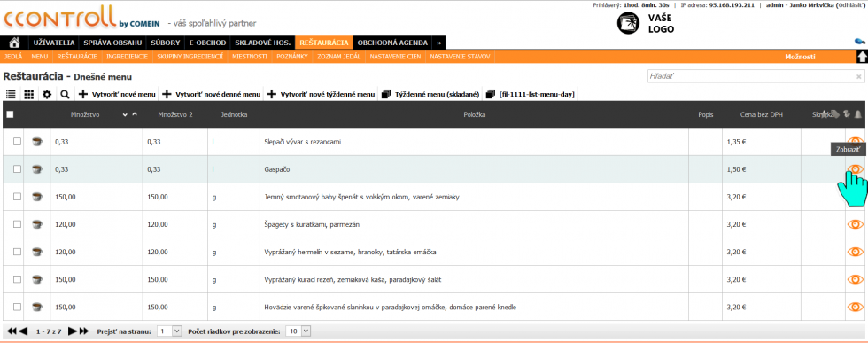Check the Špagety s kuriatkami row checkbox

pyautogui.click(x=17, y=224)
